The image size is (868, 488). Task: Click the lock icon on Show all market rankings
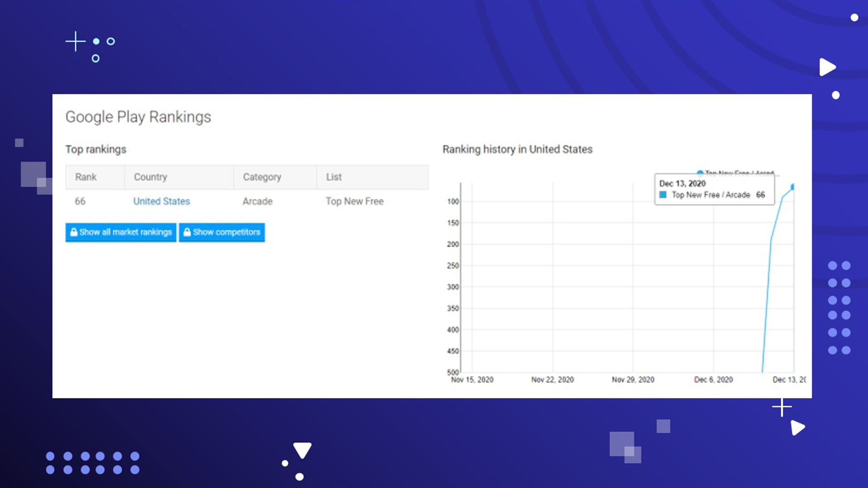(74, 232)
